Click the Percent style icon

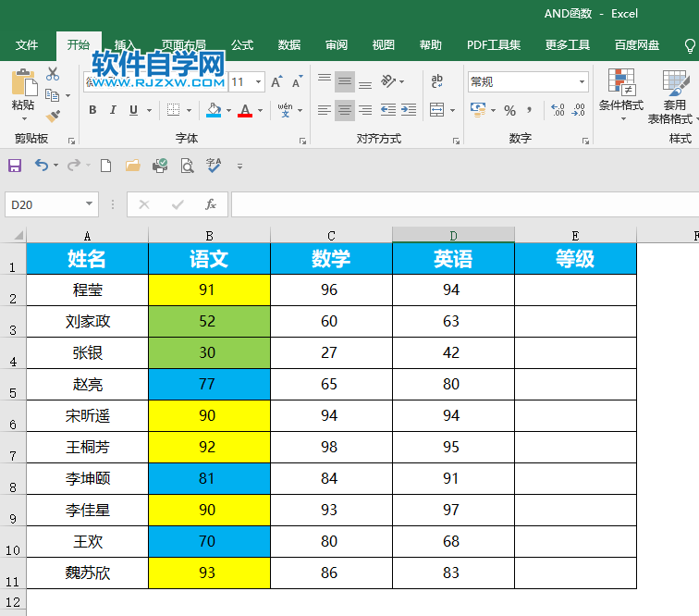[509, 111]
